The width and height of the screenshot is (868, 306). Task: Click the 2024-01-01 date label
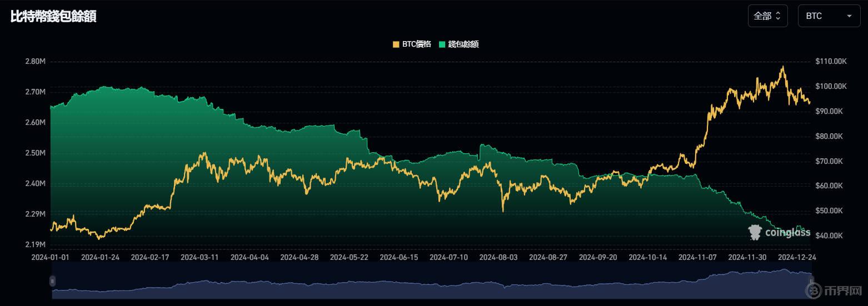[x=51, y=258]
